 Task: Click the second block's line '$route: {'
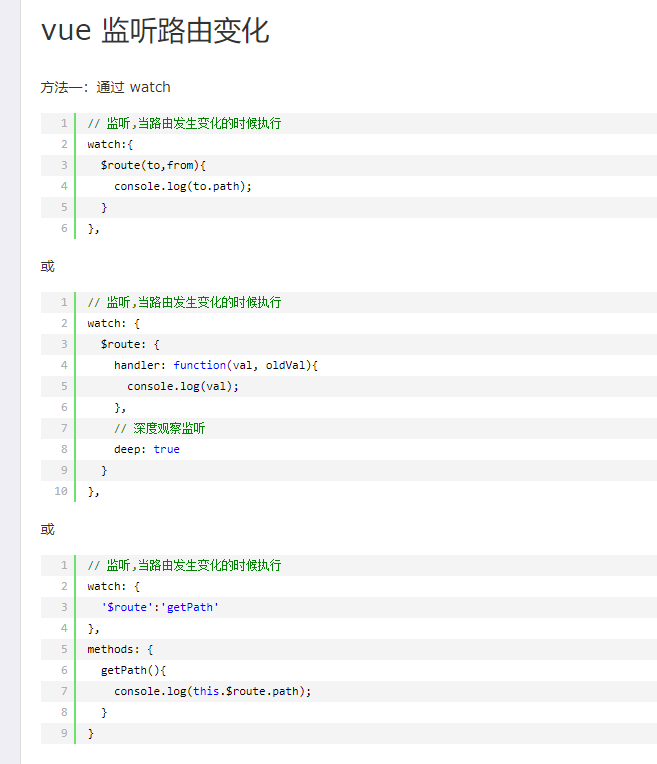pyautogui.click(x=130, y=344)
